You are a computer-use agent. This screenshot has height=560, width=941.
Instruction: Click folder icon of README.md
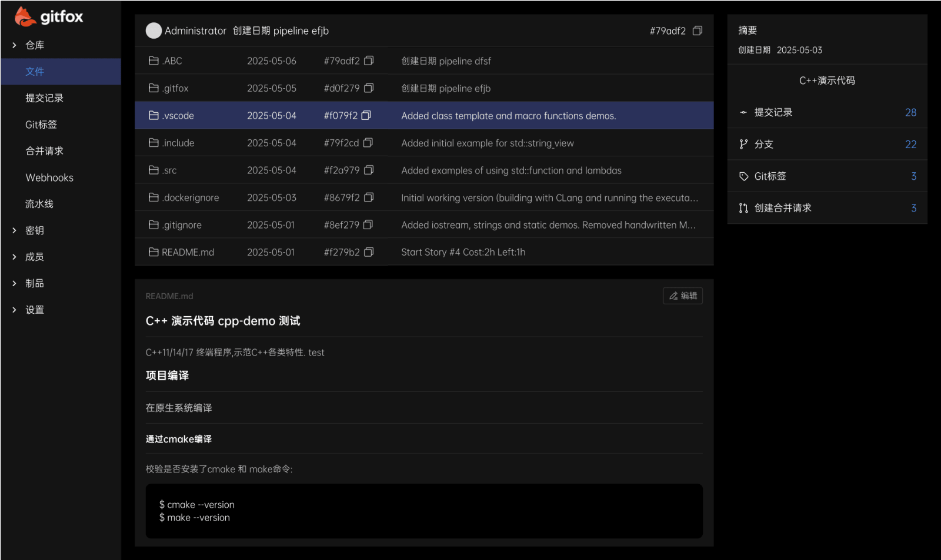[154, 252]
